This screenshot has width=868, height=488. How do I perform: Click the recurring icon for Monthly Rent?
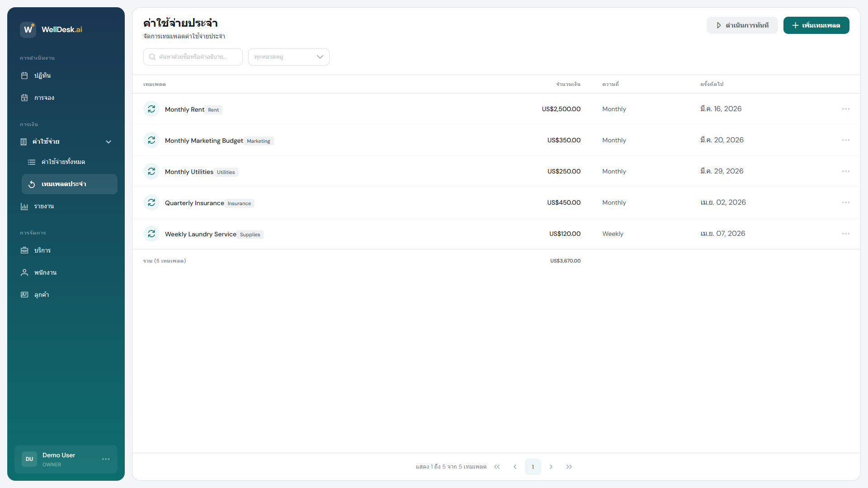[x=151, y=109]
